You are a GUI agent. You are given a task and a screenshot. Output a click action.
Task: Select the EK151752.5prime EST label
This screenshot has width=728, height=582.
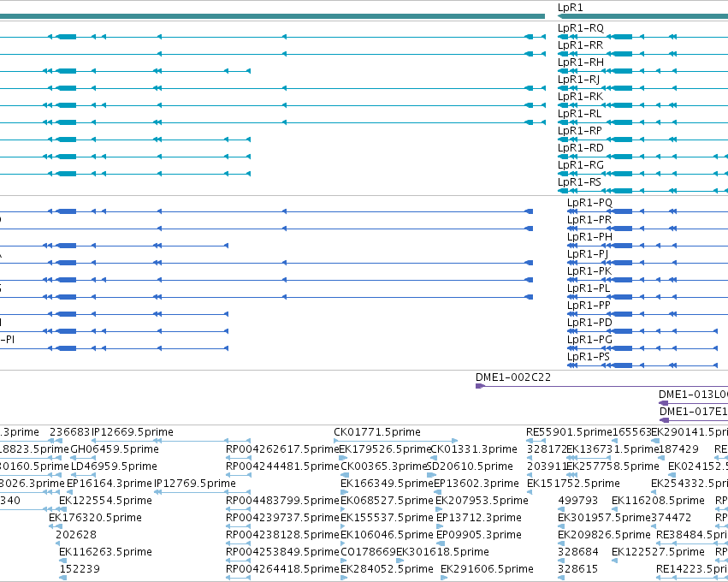coord(573,484)
